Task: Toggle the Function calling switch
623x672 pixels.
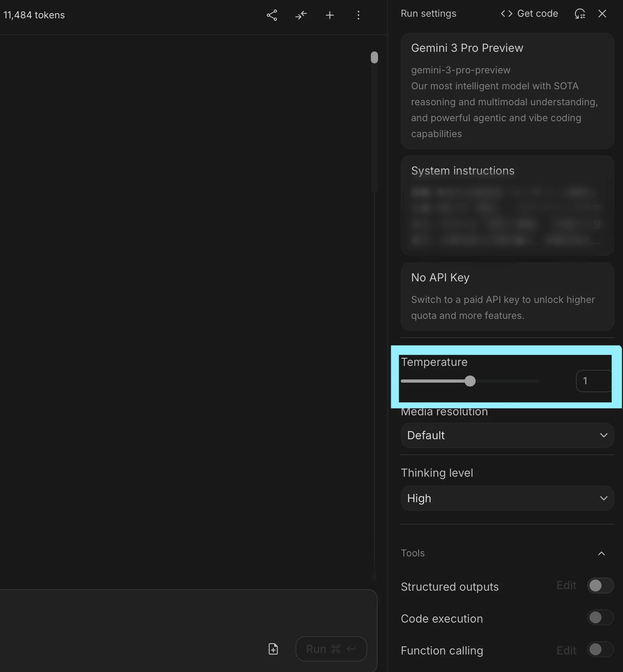Action: [x=600, y=649]
